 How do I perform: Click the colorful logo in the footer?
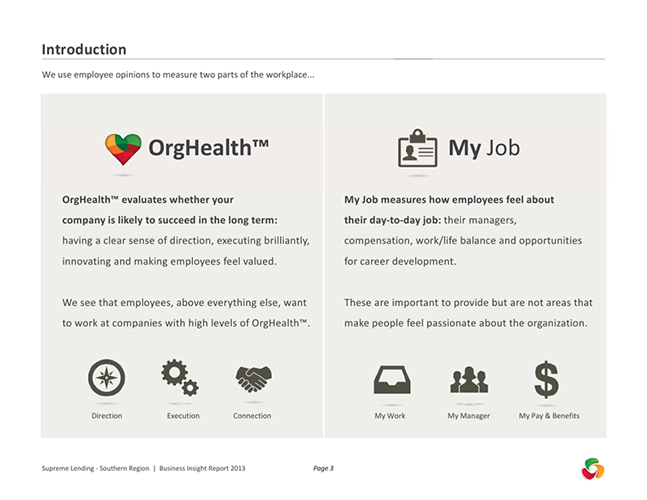pyautogui.click(x=593, y=468)
